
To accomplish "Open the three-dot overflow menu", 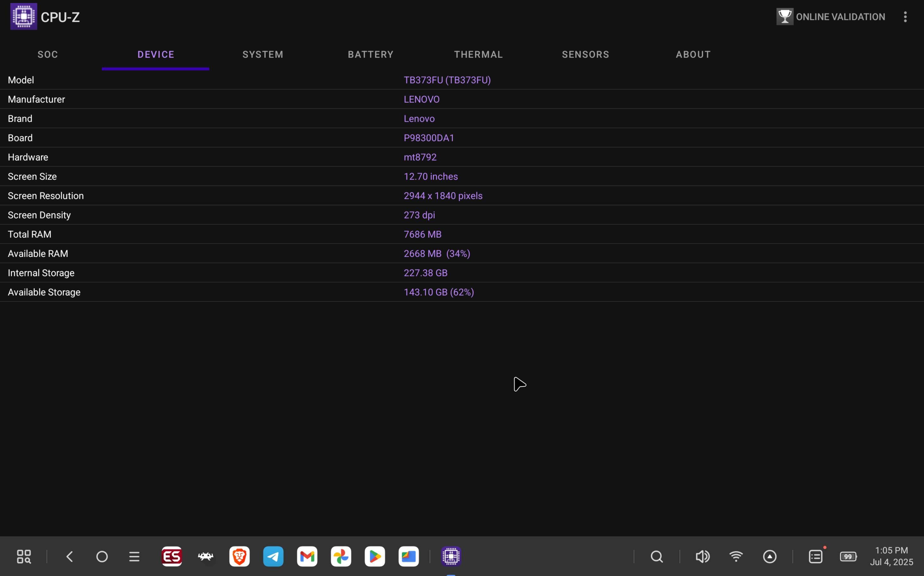I will 905,17.
